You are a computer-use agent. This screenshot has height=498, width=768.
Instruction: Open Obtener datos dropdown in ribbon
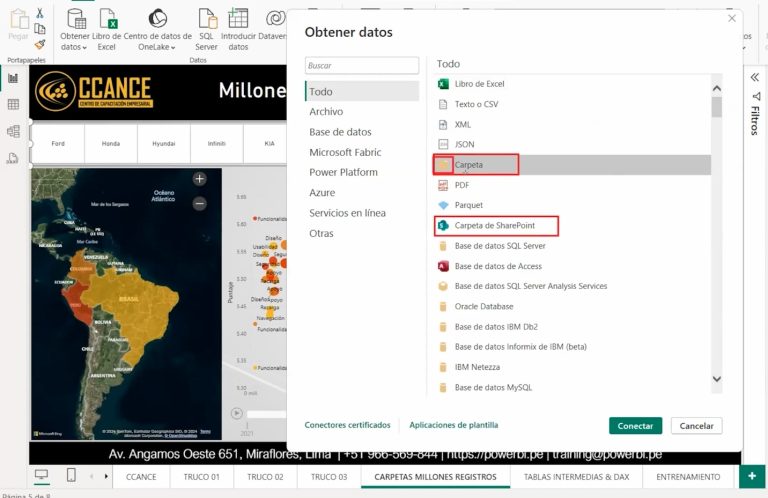tap(74, 29)
